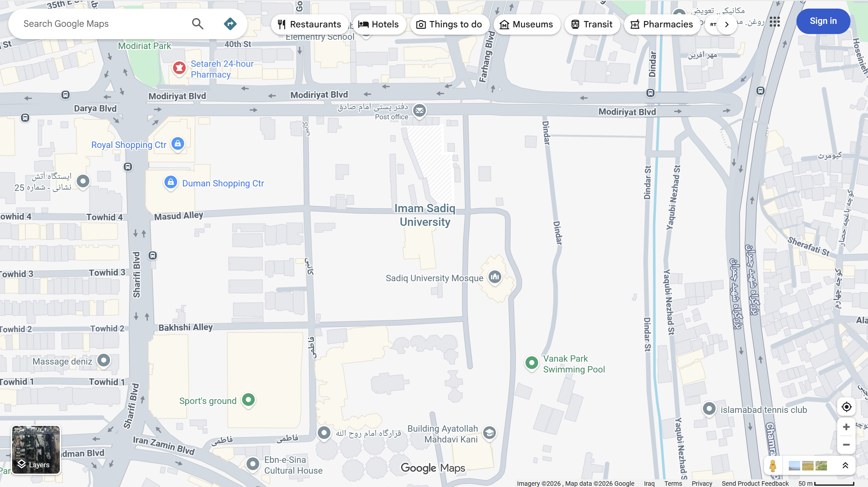
Task: Show Transit options on the map
Action: coord(592,24)
